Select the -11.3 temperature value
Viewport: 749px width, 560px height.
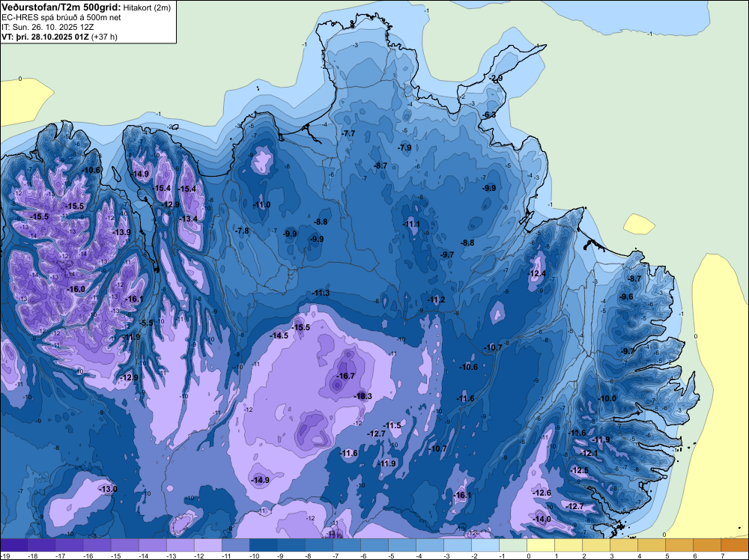pyautogui.click(x=321, y=293)
